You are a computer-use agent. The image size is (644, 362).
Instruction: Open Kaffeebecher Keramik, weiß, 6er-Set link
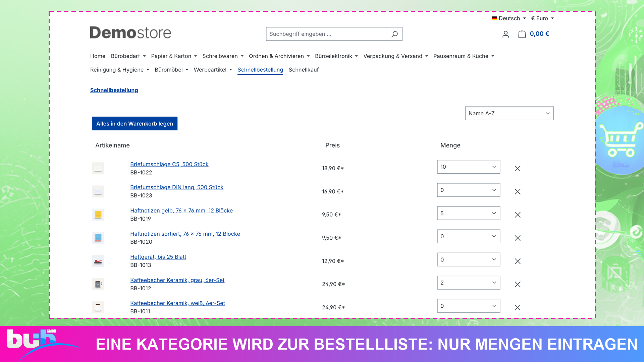177,303
